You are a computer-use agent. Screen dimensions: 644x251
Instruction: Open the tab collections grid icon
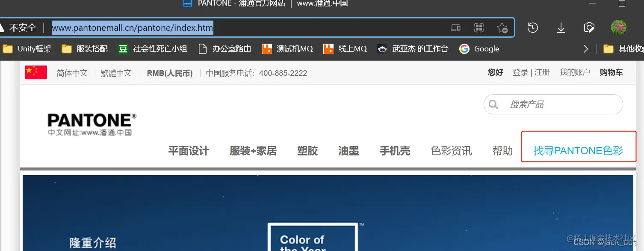[x=479, y=27]
